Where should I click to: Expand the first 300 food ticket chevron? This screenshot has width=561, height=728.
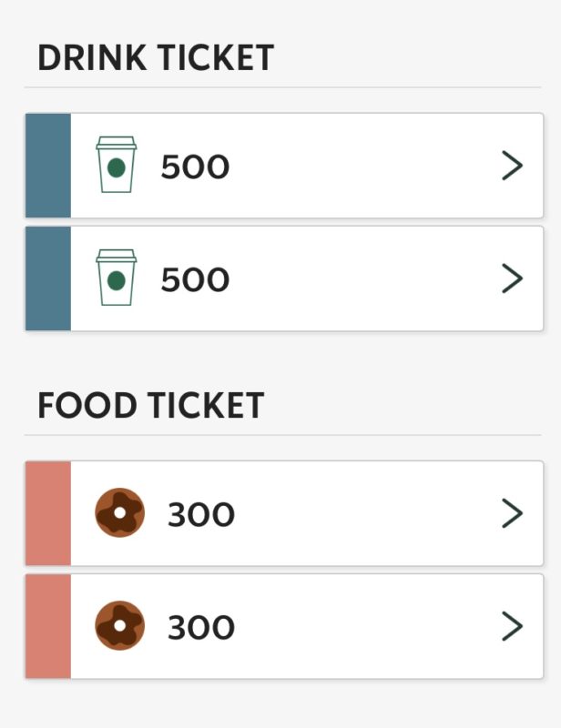(x=513, y=513)
